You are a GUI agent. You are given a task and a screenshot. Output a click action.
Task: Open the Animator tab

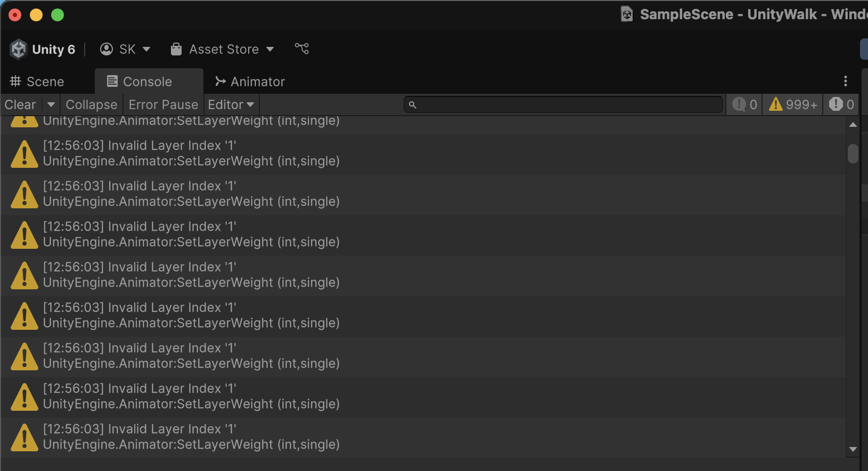(250, 82)
